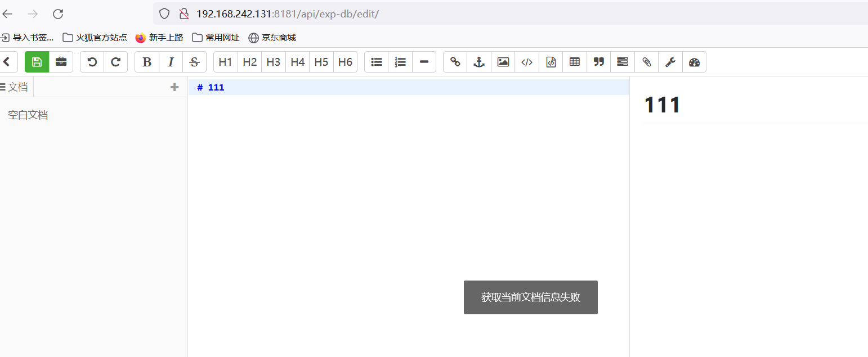Screen dimensions: 868x357
Task: Insert a block quote
Action: 599,62
